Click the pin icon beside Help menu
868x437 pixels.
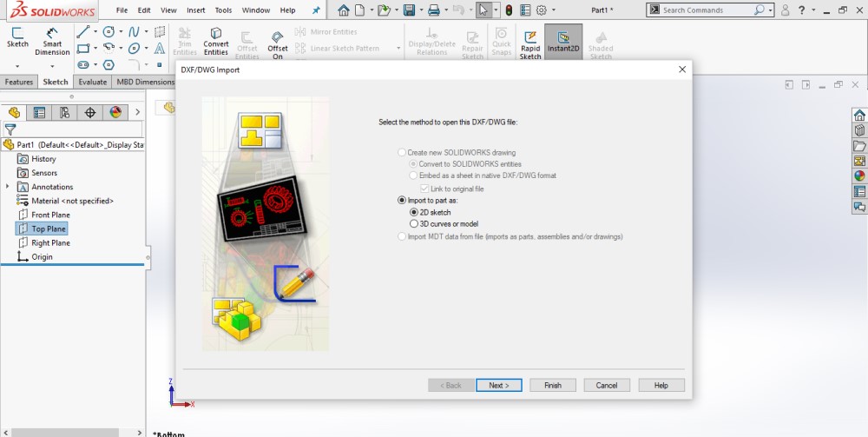coord(316,10)
